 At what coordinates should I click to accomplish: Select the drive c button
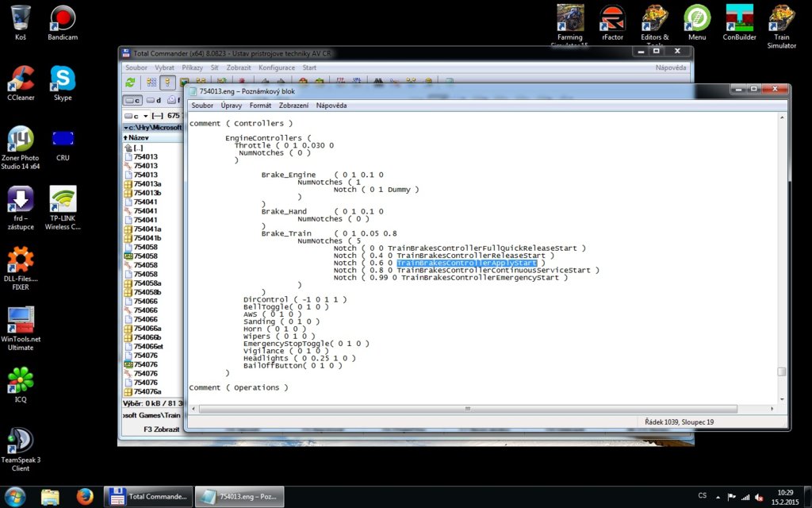pyautogui.click(x=132, y=101)
